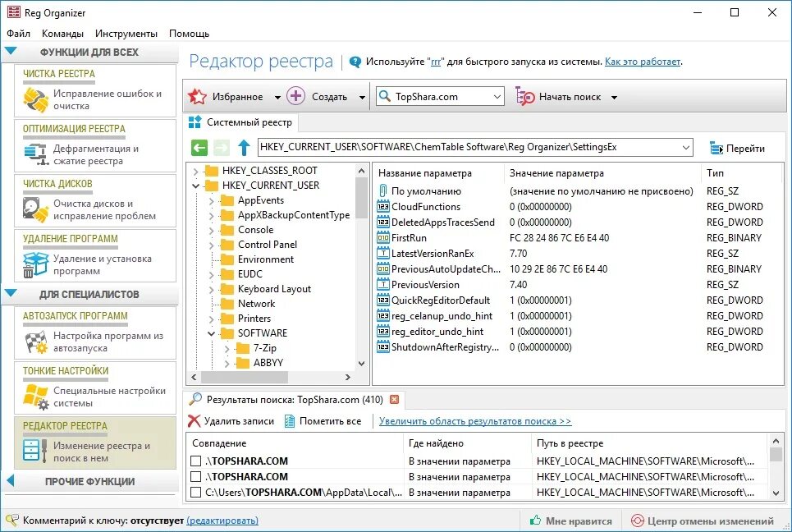Select the Environment key in tree
This screenshot has width=792, height=532.
[266, 259]
